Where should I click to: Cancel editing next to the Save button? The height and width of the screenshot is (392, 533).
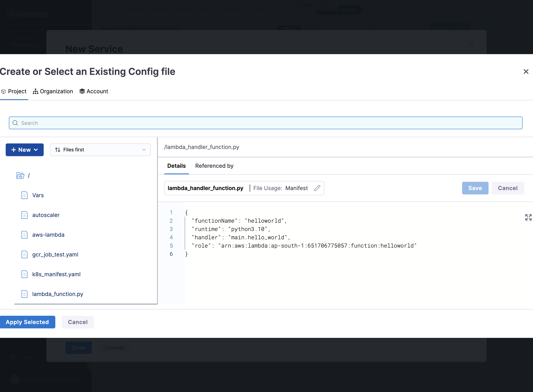pyautogui.click(x=508, y=188)
